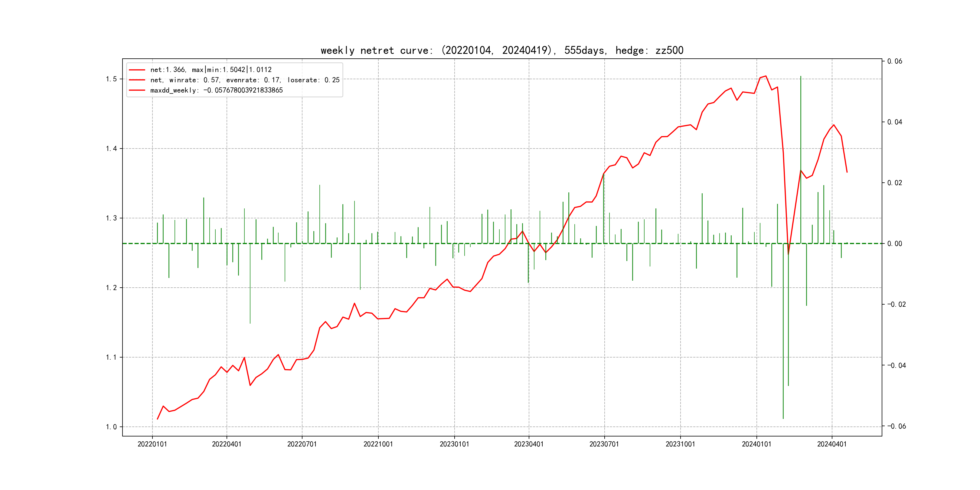
Task: Click the 1.0 left y-axis tick label
Action: click(111, 427)
